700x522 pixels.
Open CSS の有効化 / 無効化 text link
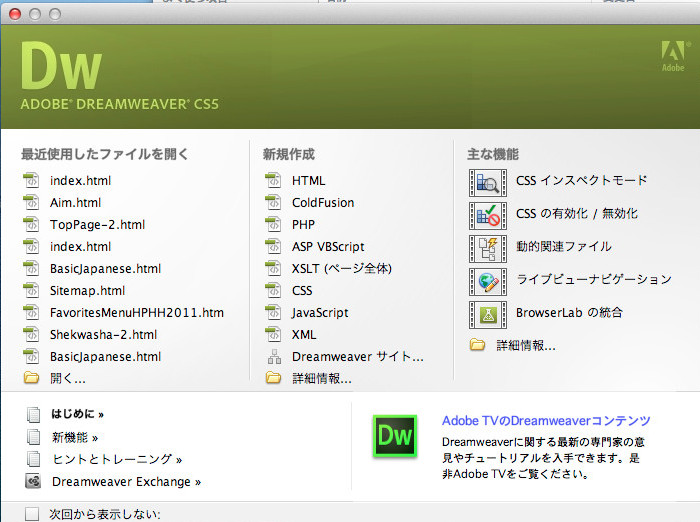[577, 213]
